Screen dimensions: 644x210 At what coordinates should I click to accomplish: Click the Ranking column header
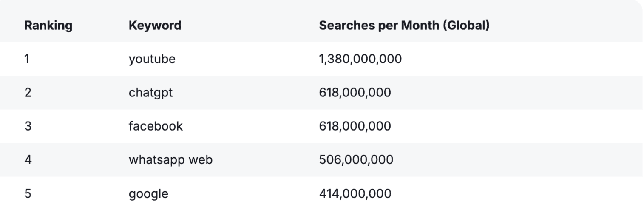coord(48,26)
